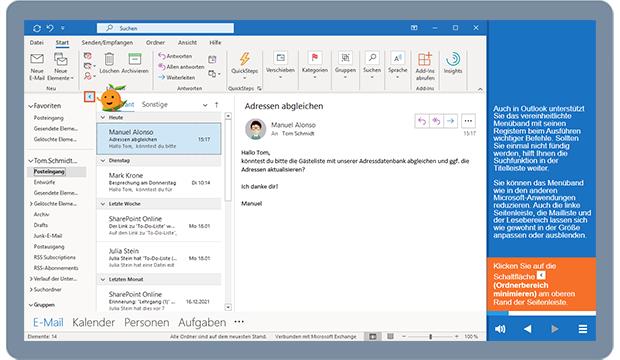Click the Suchen search field

(165, 28)
